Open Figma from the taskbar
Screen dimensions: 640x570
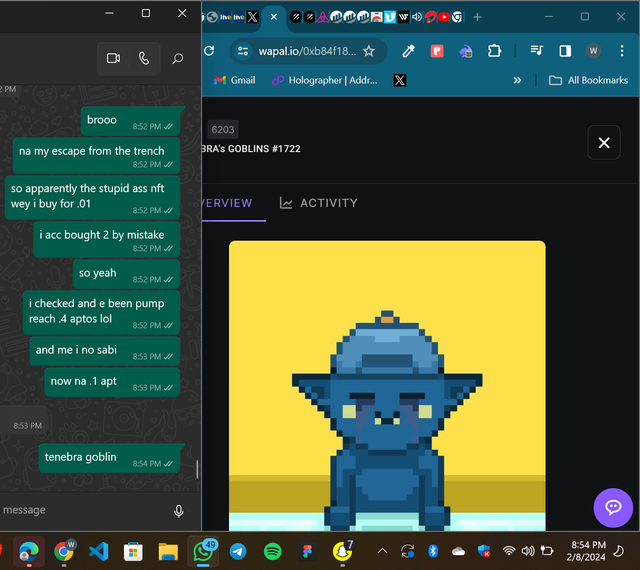tap(307, 552)
